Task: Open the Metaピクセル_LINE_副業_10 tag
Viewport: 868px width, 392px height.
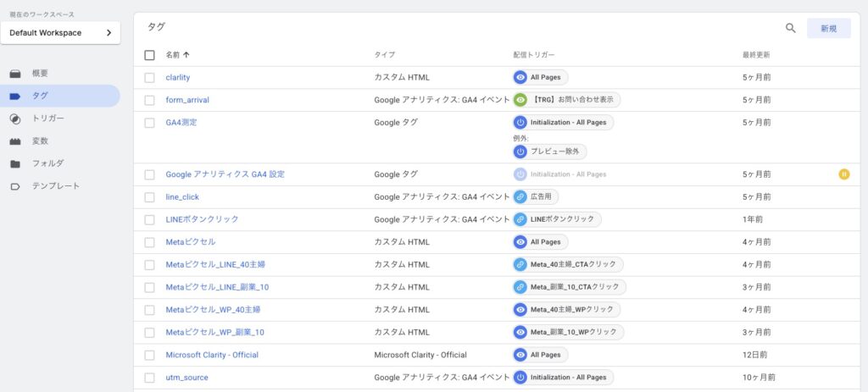Action: tap(217, 287)
